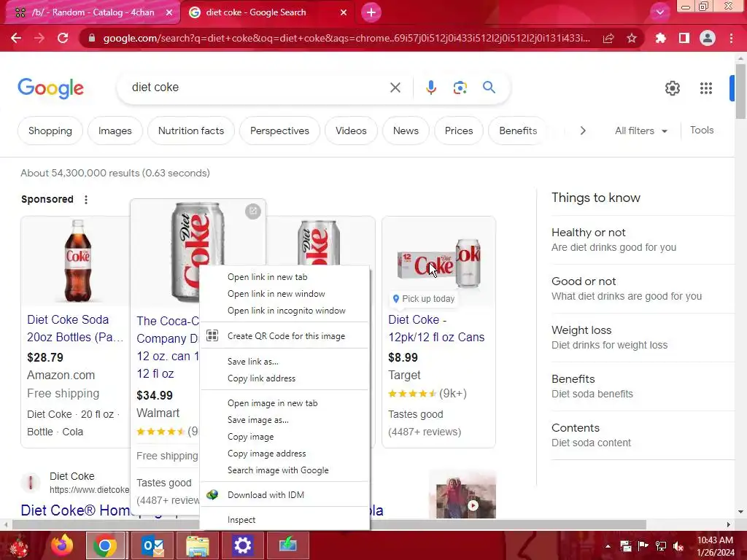Choose Create QR Code for this image
Viewport: 747px width, 560px height.
[x=285, y=336]
